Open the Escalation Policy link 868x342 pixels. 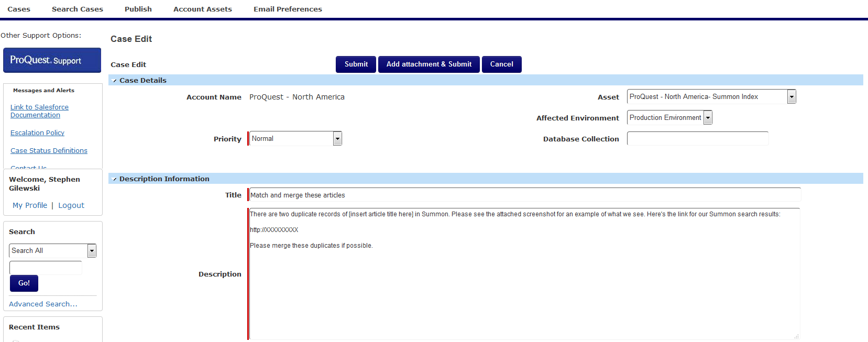37,133
